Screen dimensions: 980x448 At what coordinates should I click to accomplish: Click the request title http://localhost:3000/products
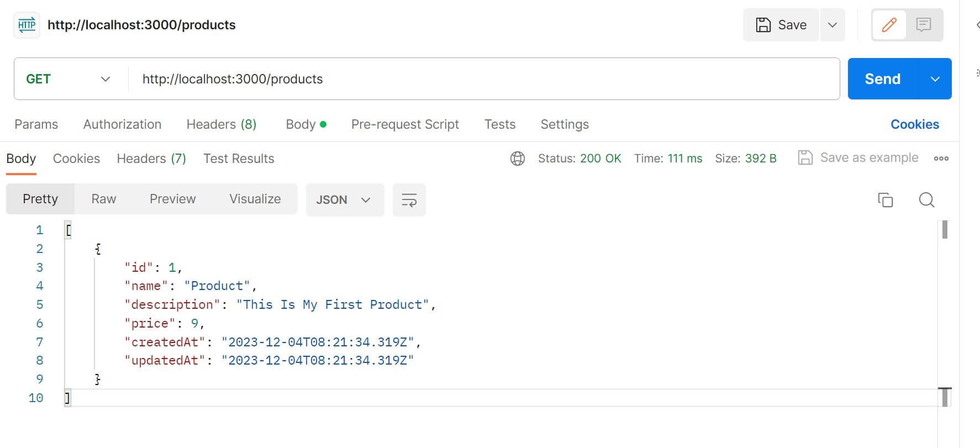click(141, 25)
